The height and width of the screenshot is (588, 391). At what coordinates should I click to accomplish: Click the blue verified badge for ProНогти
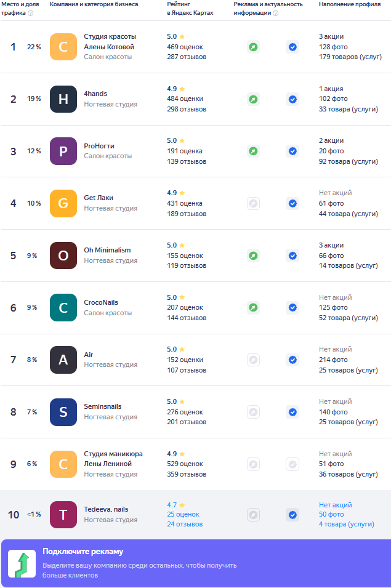292,151
